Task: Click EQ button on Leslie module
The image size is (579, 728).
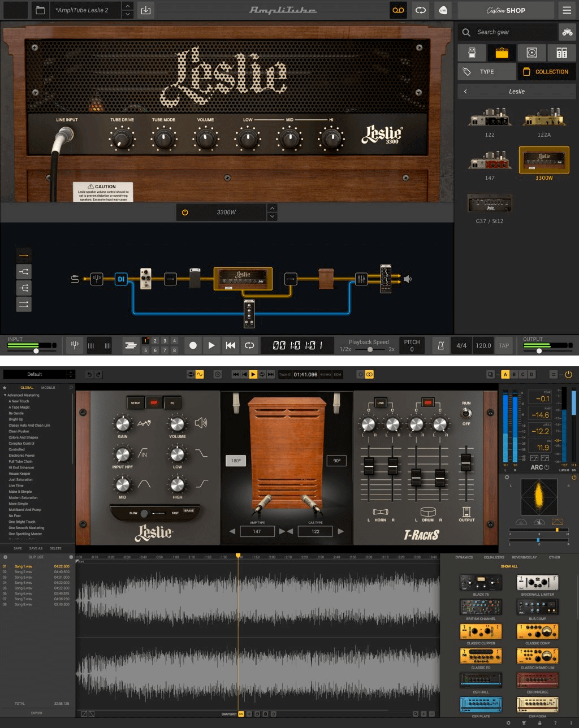Action: (x=172, y=403)
